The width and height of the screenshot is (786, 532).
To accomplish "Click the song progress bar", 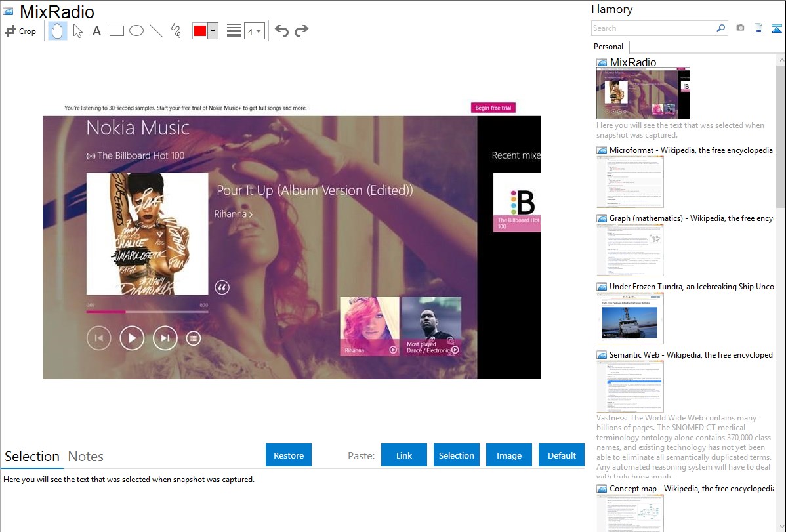I will [x=147, y=312].
